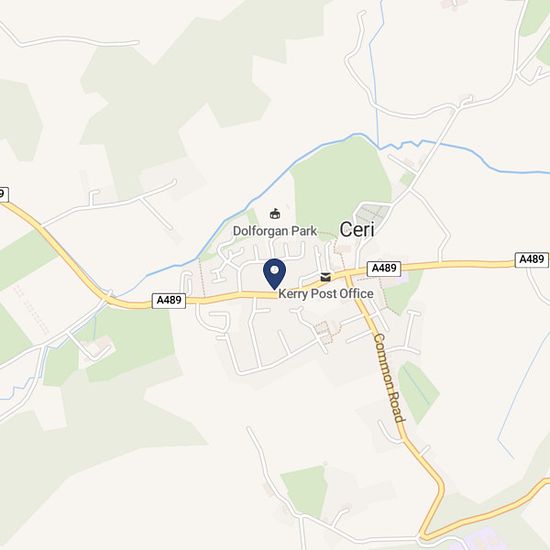550x550 pixels.
Task: Select the A489 road shield beside Ceri
Action: tap(384, 268)
